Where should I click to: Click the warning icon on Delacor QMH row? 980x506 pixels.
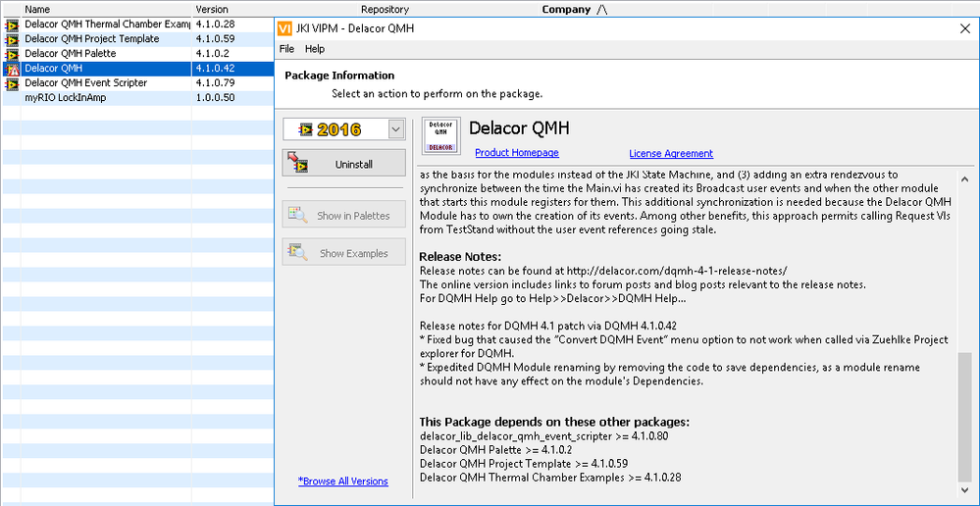[11, 69]
